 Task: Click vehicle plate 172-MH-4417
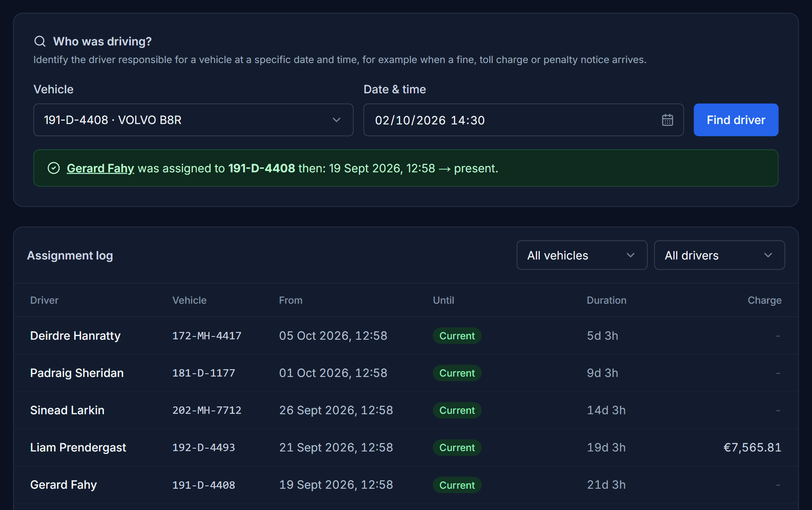(x=207, y=336)
